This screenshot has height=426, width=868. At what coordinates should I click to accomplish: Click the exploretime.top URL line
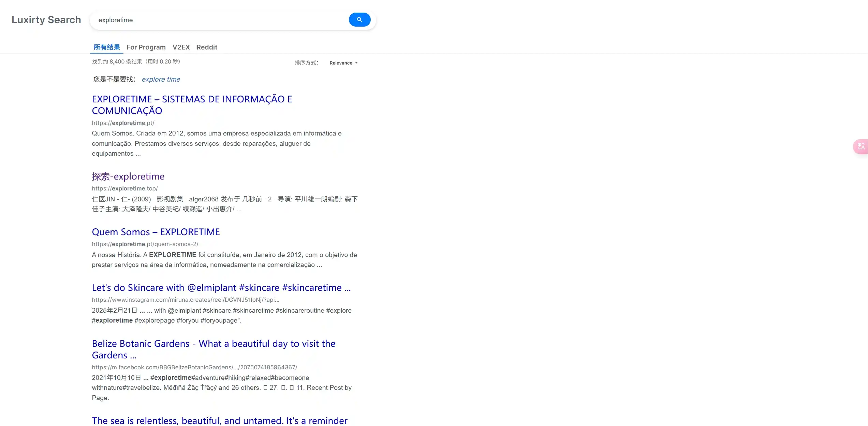(x=124, y=189)
